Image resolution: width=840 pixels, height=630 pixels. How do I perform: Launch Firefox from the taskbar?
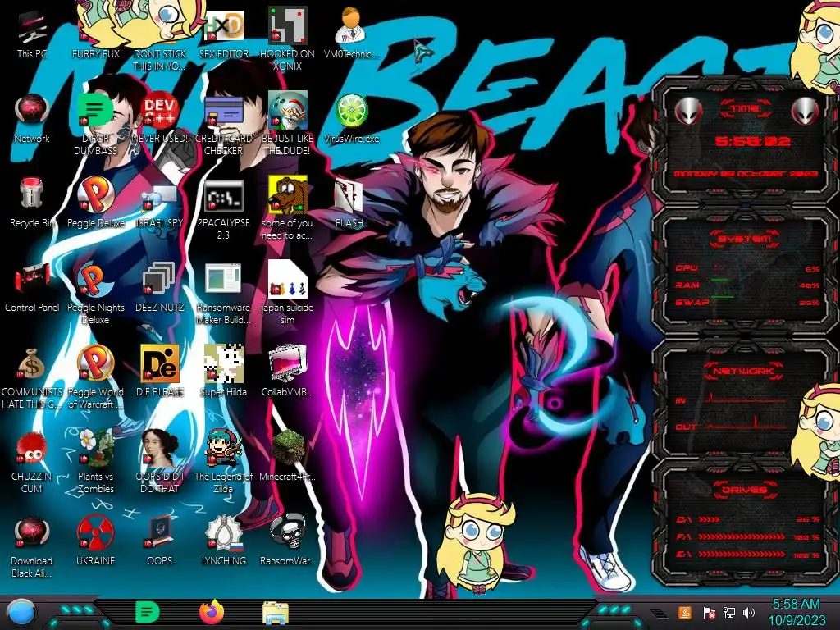point(212,612)
